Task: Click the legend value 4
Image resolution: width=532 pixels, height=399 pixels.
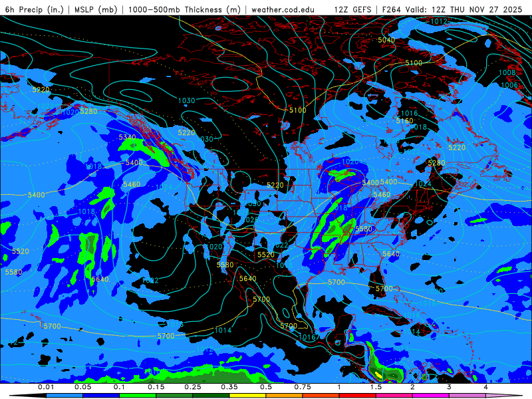Action: 486,387
